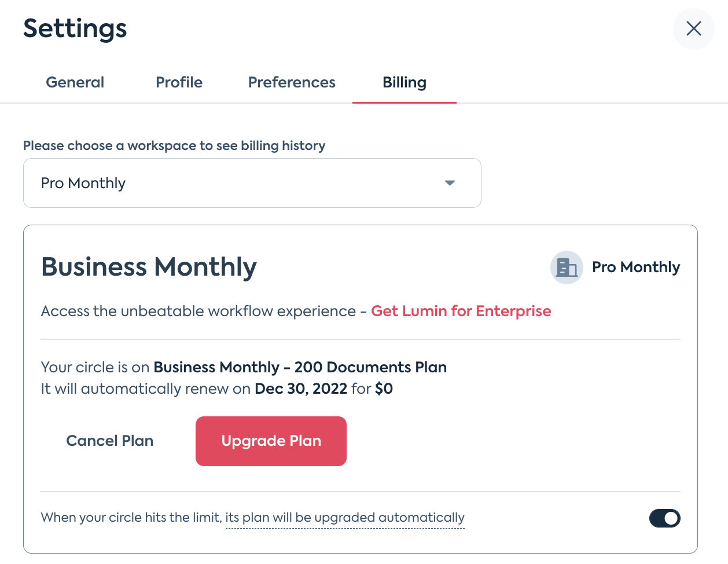Click the Cancel Plan button
This screenshot has width=728, height=564.
110,441
